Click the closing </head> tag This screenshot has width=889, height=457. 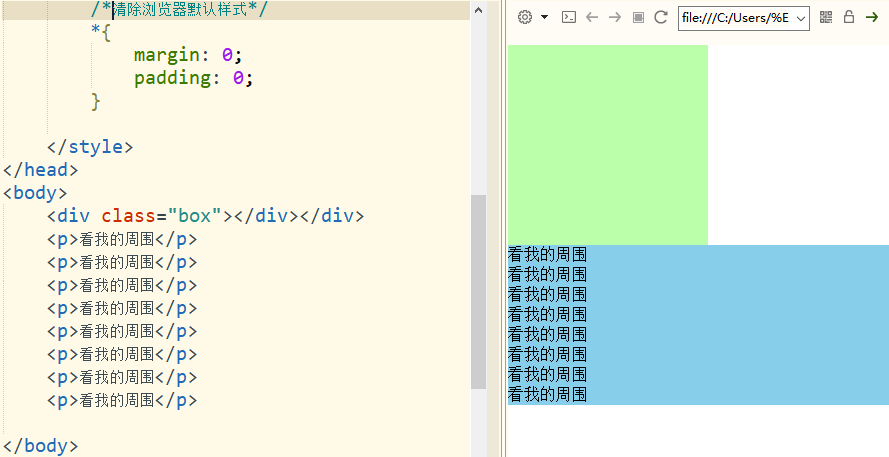pyautogui.click(x=40, y=170)
